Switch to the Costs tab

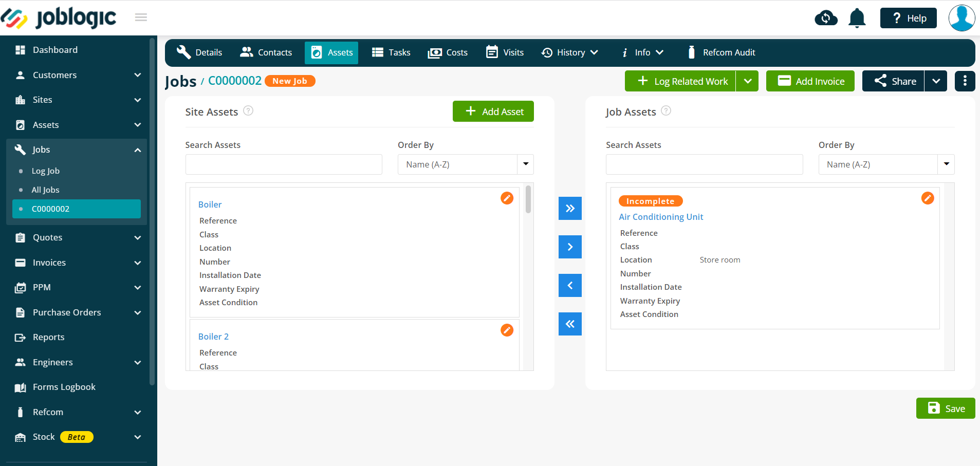[448, 52]
